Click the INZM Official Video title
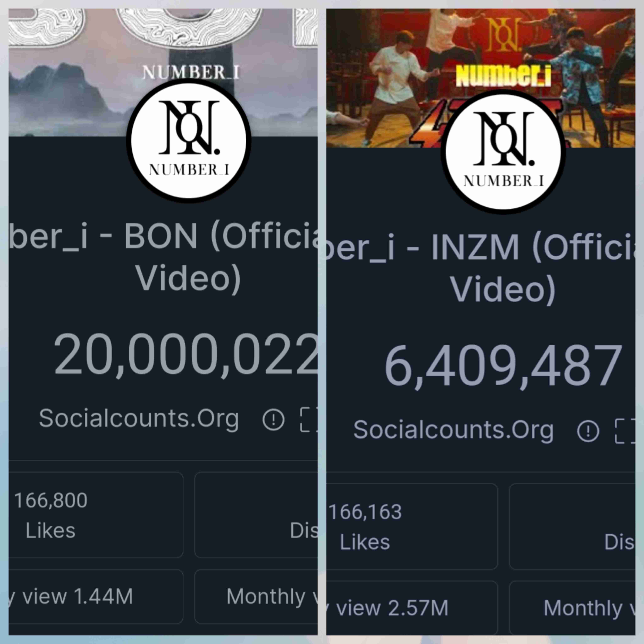Image resolution: width=644 pixels, height=644 pixels. [481, 269]
